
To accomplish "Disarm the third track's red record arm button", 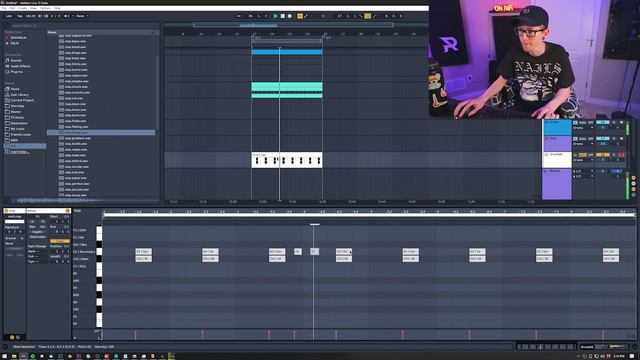I will tap(622, 155).
